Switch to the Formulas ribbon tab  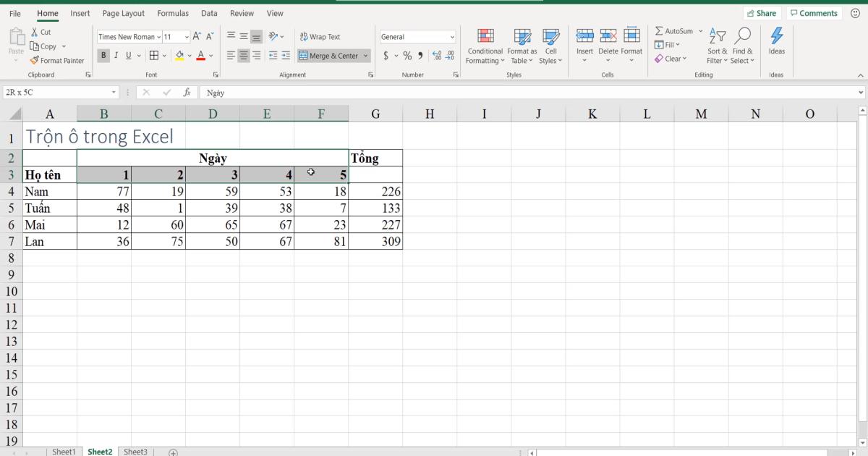coord(173,13)
